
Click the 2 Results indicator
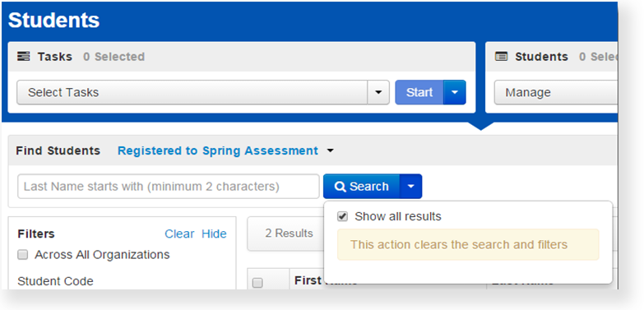(x=290, y=234)
